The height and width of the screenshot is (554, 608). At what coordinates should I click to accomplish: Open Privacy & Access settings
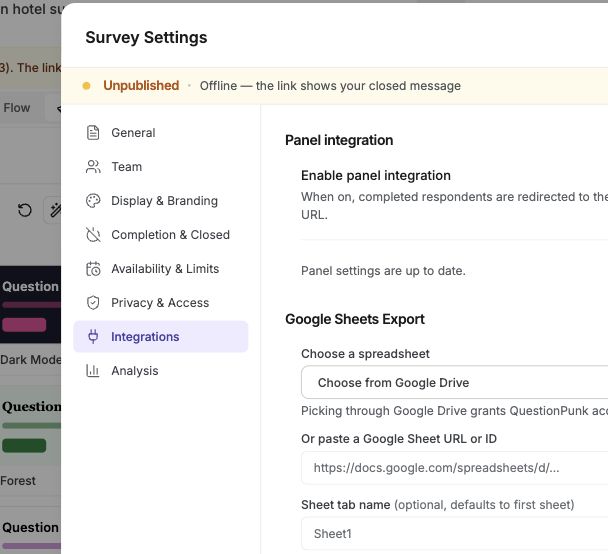(161, 303)
